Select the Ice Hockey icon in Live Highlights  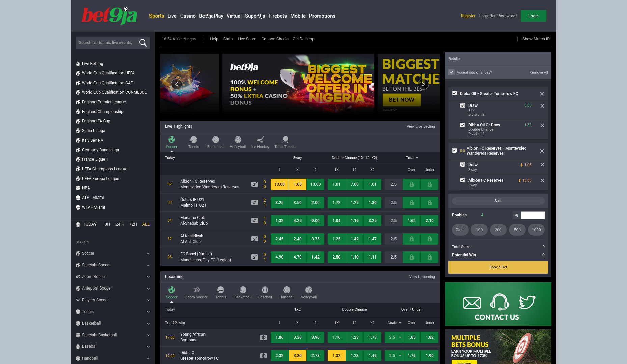point(261,140)
